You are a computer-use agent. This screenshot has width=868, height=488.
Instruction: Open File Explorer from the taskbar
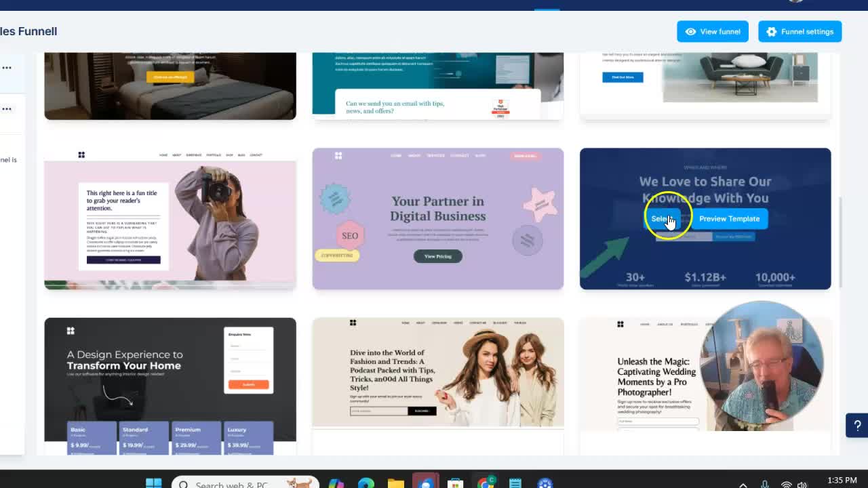pos(396,484)
